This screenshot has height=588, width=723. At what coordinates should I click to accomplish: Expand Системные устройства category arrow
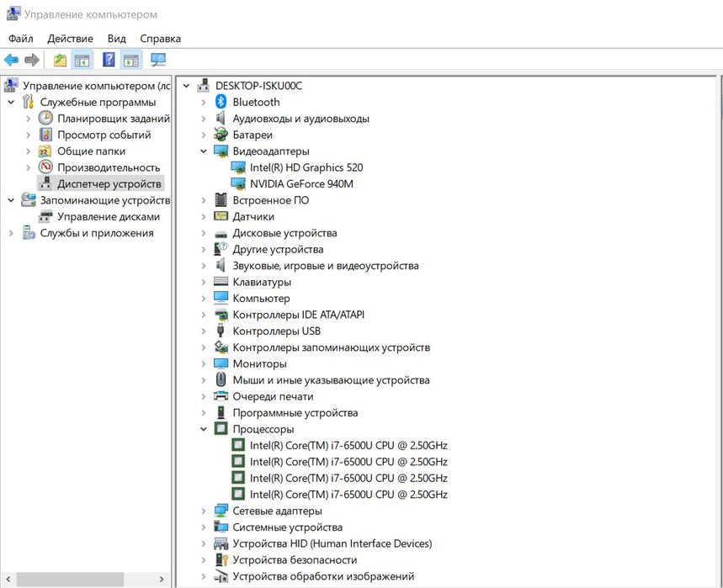tap(204, 527)
